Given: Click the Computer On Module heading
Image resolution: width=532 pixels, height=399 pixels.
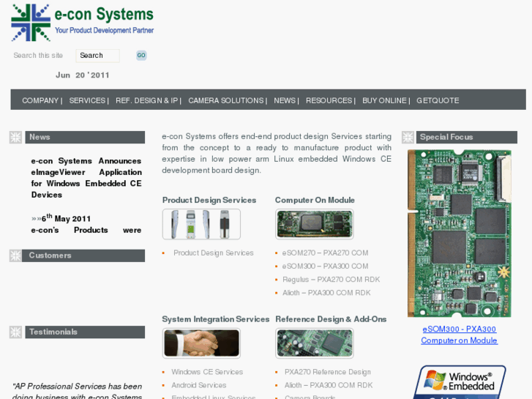Looking at the screenshot, I should click(x=315, y=200).
